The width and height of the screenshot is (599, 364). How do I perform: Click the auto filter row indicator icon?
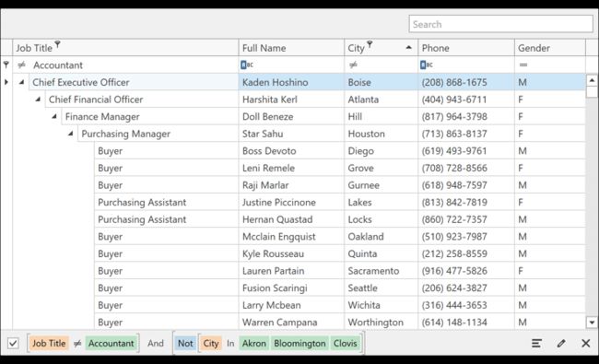coord(6,65)
